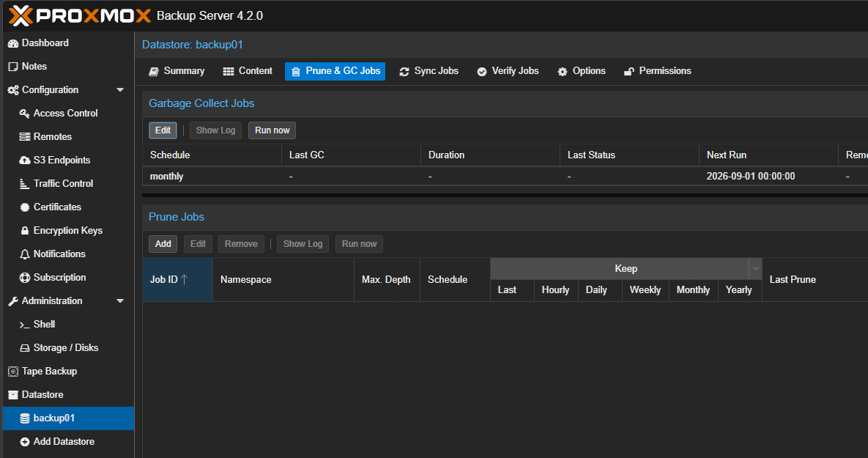The image size is (868, 458).
Task: Click the Configuration gears icon
Action: click(x=13, y=89)
